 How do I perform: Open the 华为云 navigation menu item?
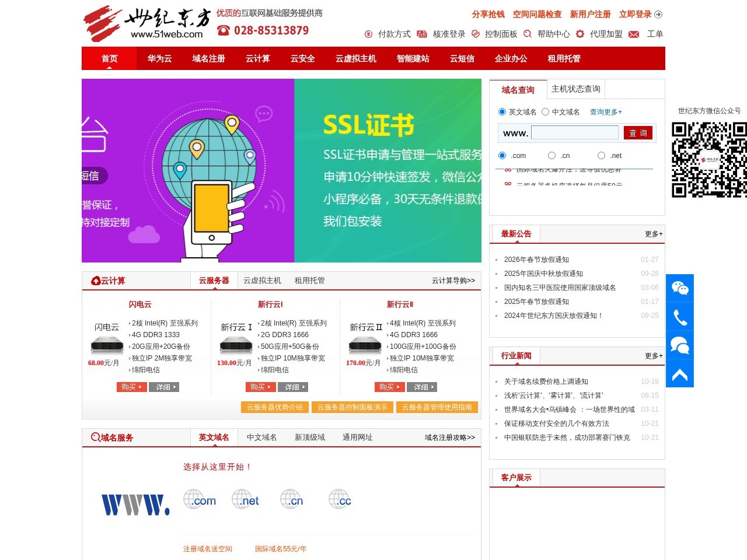point(159,58)
